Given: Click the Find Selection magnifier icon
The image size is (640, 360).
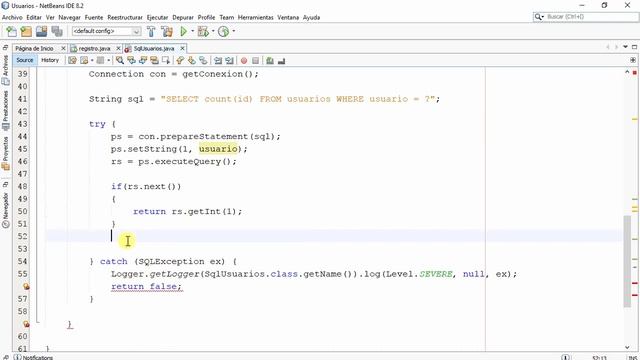Looking at the screenshot, I should click(x=120, y=60).
